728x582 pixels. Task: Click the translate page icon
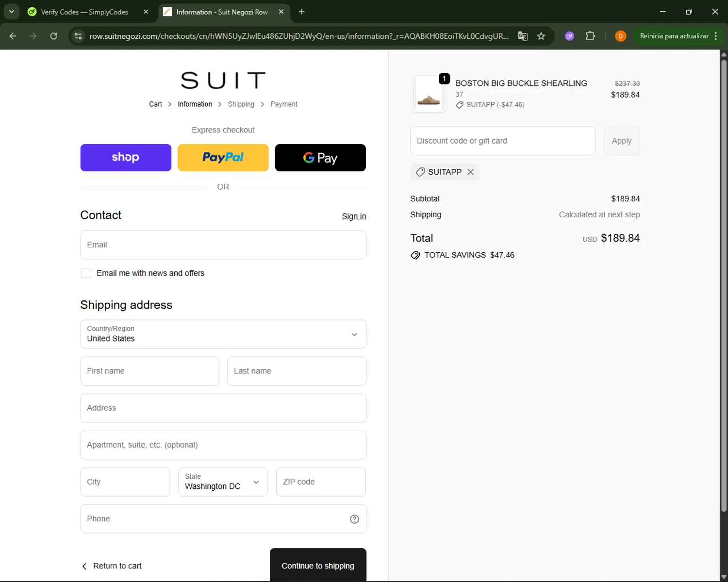tap(523, 36)
